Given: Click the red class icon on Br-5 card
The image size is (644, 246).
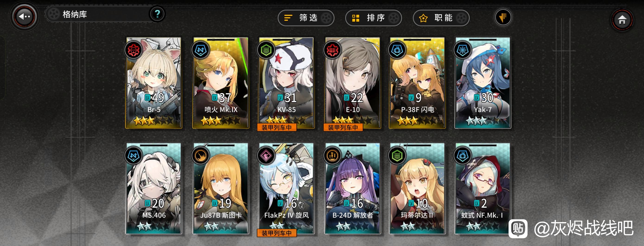Looking at the screenshot, I should tap(133, 50).
